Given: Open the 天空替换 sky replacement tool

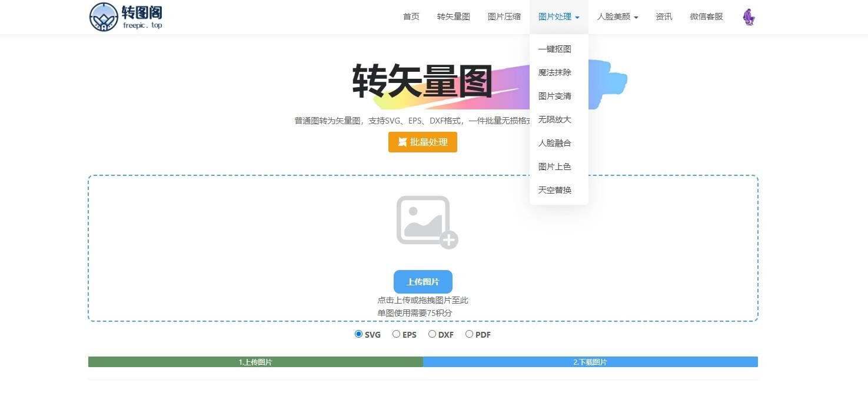Looking at the screenshot, I should coord(554,190).
